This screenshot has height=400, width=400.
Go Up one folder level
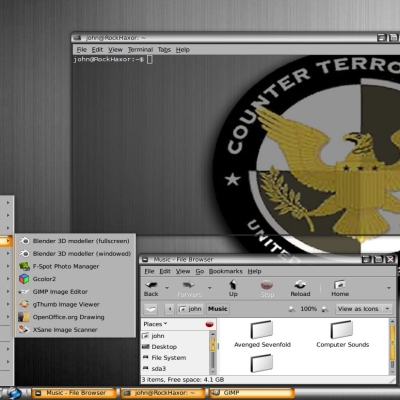(x=233, y=289)
